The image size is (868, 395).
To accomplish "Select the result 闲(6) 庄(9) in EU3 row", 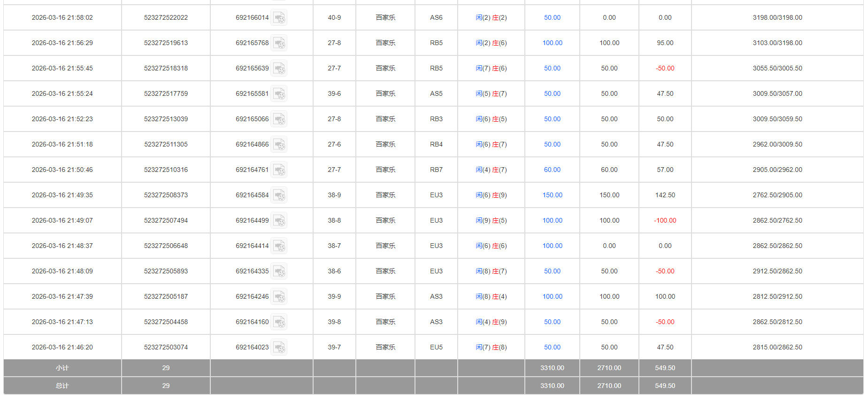I will tap(491, 195).
